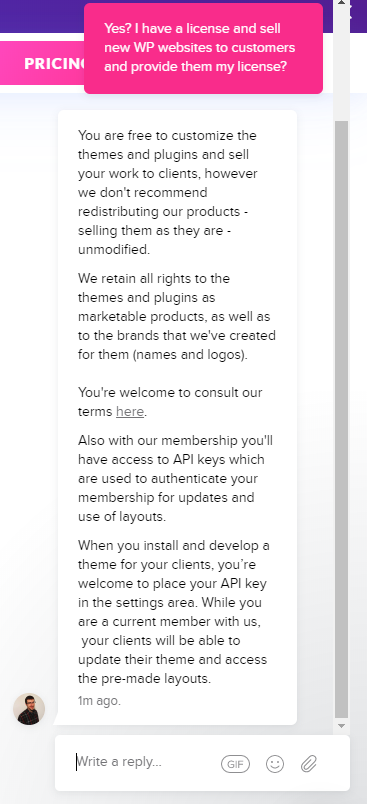The height and width of the screenshot is (804, 367).
Task: Click the scrollbar track above the thumb
Action: [341, 64]
